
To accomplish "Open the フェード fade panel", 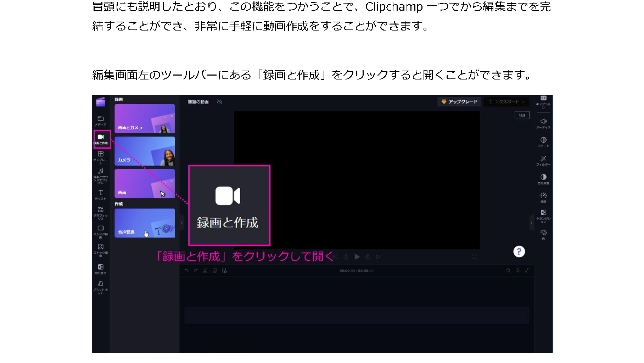I will coord(543,142).
